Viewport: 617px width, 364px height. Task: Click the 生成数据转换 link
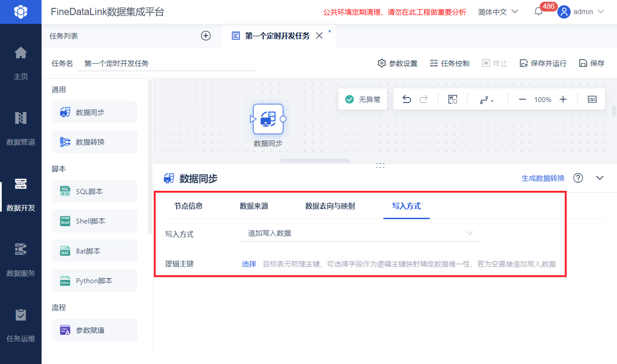click(543, 178)
